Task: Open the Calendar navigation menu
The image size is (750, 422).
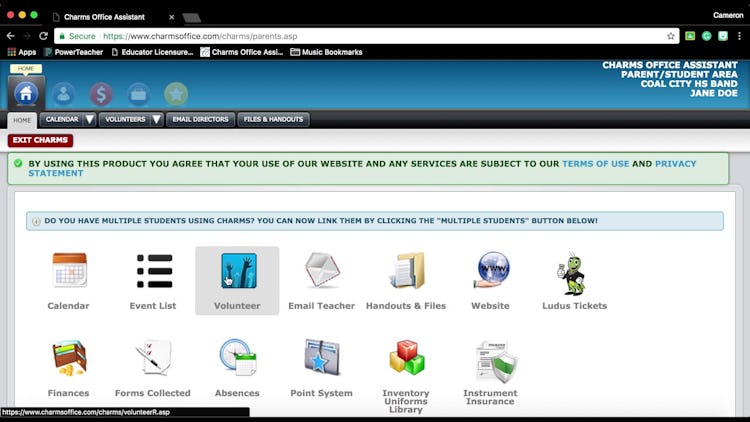Action: coord(62,120)
